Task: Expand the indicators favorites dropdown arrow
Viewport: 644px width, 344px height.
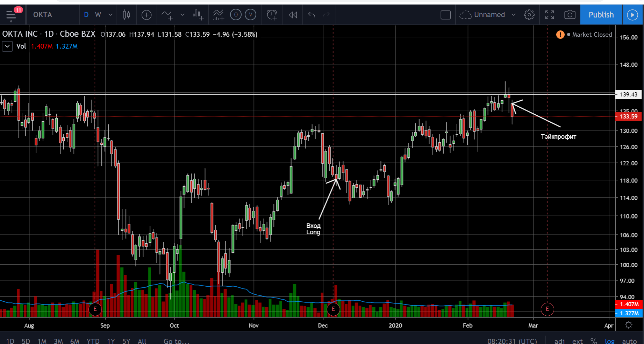Action: tap(183, 15)
